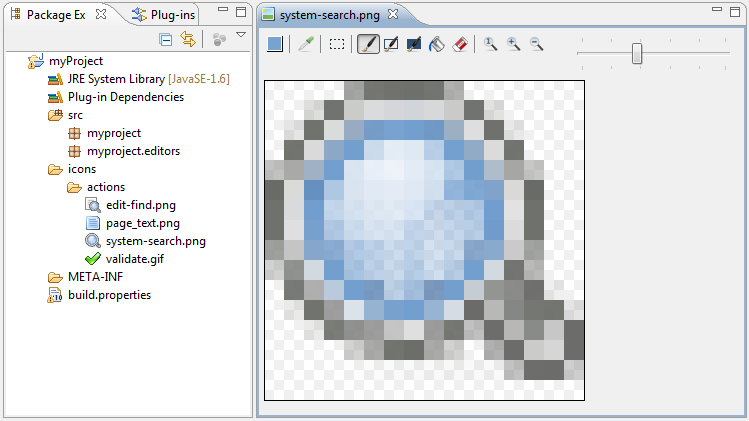Screen dimensions: 749x421
Task: Select the build.properties file
Action: [109, 295]
